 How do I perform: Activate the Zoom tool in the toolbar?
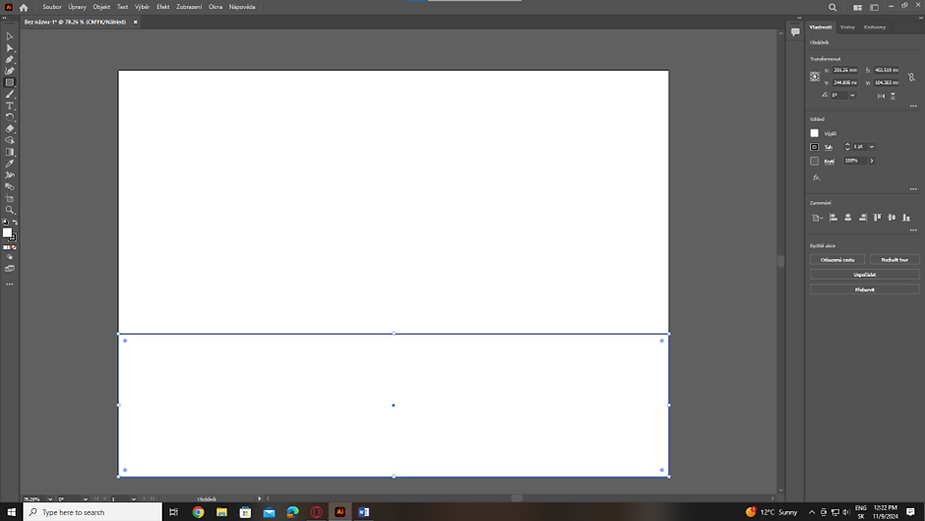(x=10, y=210)
